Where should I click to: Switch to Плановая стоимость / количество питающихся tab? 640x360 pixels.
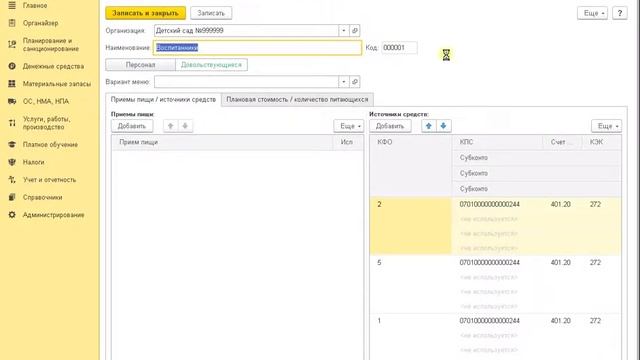297,100
